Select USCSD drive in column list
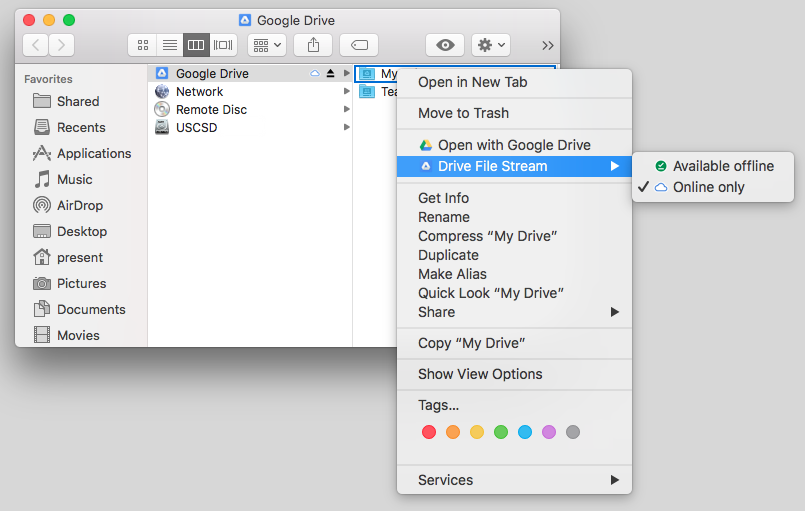The image size is (805, 511). (x=250, y=127)
